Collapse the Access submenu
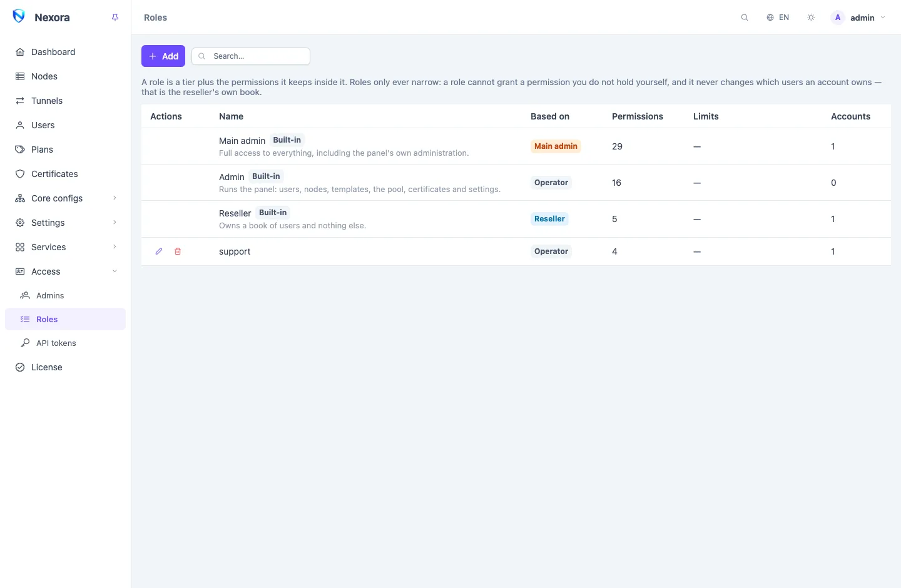Viewport: 901px width, 588px height. tap(65, 271)
